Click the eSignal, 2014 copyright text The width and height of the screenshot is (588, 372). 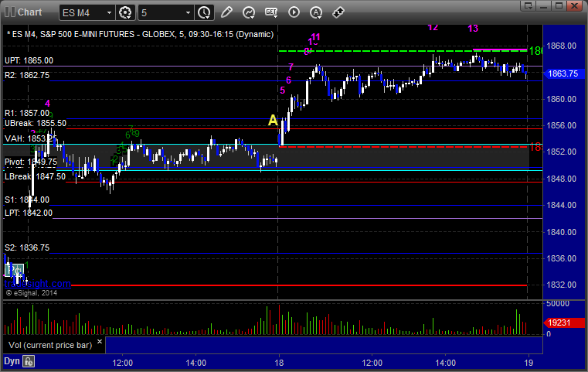(32, 293)
